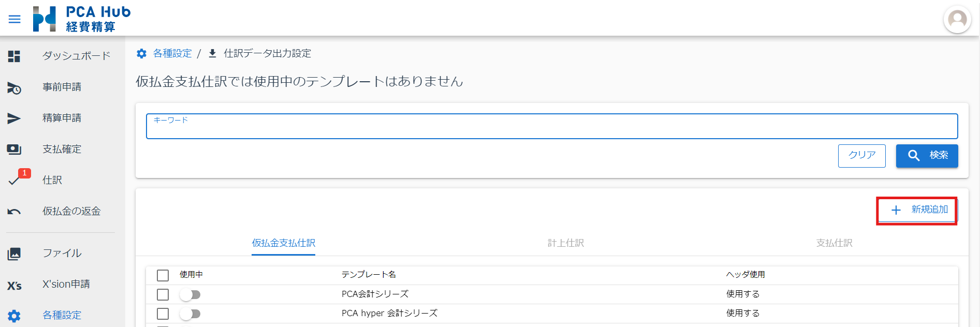Click the 各種設定 breadcrumb link

click(x=172, y=53)
